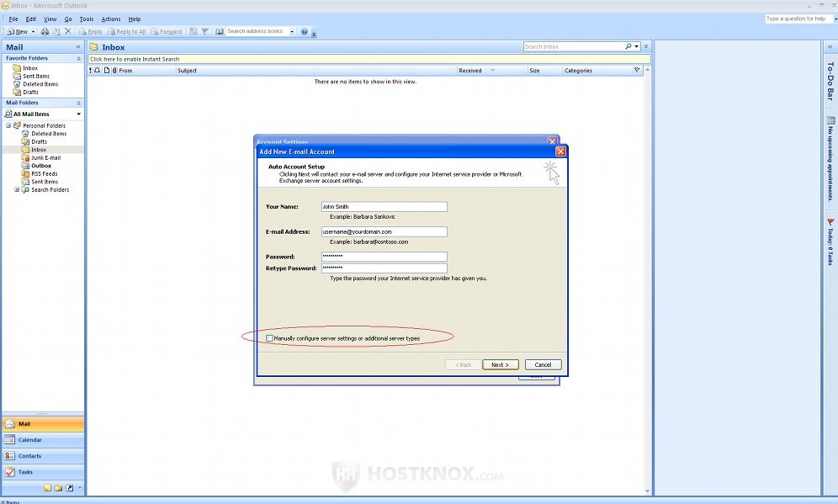Collapse the Personal Folders tree node
The height and width of the screenshot is (504, 838).
[8, 125]
